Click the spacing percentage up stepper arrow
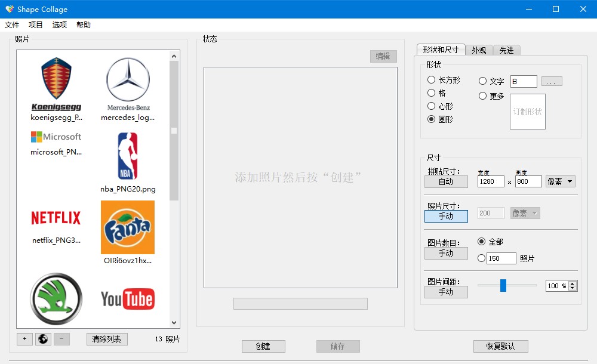597x364 pixels. tap(573, 283)
